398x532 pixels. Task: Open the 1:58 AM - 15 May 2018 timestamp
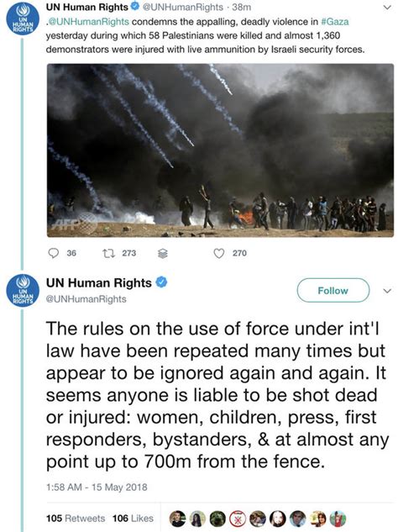click(97, 487)
